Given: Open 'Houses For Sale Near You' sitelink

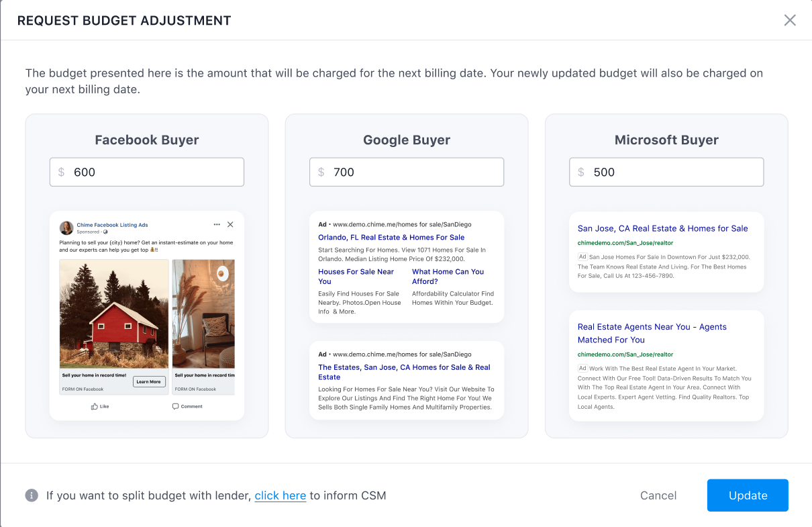Looking at the screenshot, I should pyautogui.click(x=356, y=277).
